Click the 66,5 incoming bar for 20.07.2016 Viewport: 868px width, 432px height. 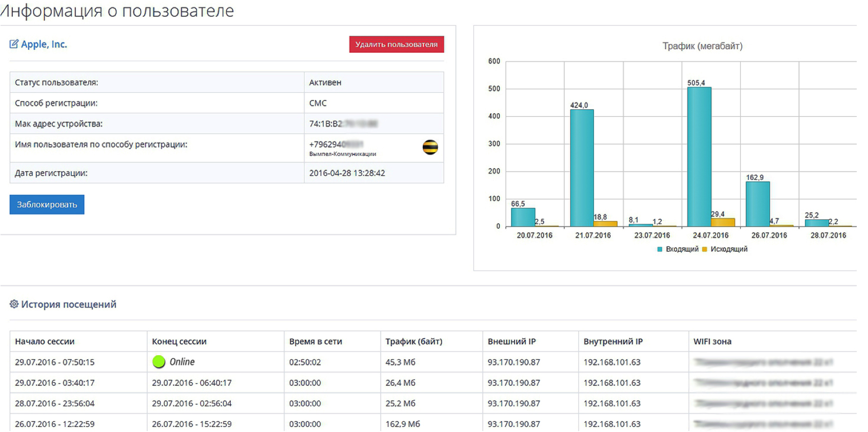523,217
